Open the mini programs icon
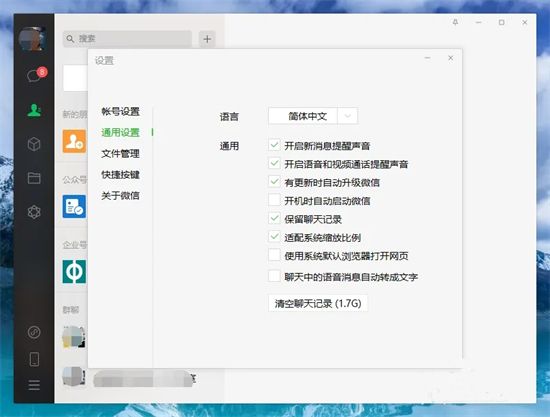 tap(34, 332)
